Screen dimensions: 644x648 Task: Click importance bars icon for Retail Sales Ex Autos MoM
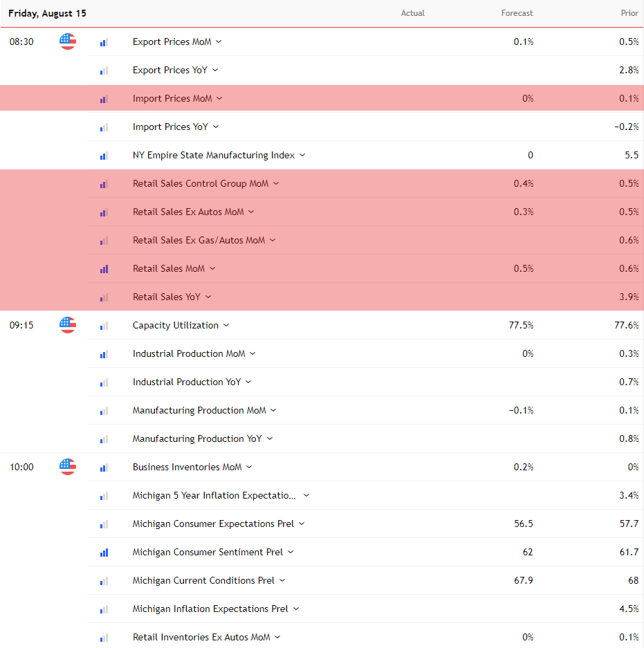click(104, 212)
